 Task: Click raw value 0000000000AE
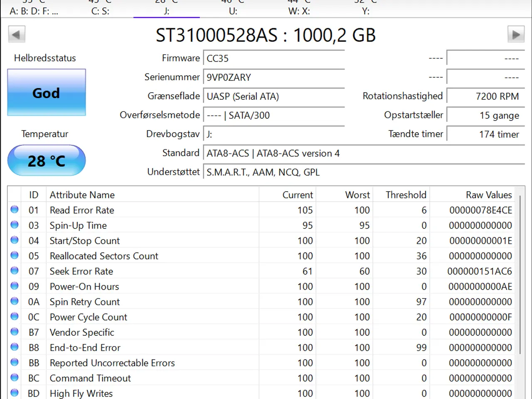pos(480,287)
